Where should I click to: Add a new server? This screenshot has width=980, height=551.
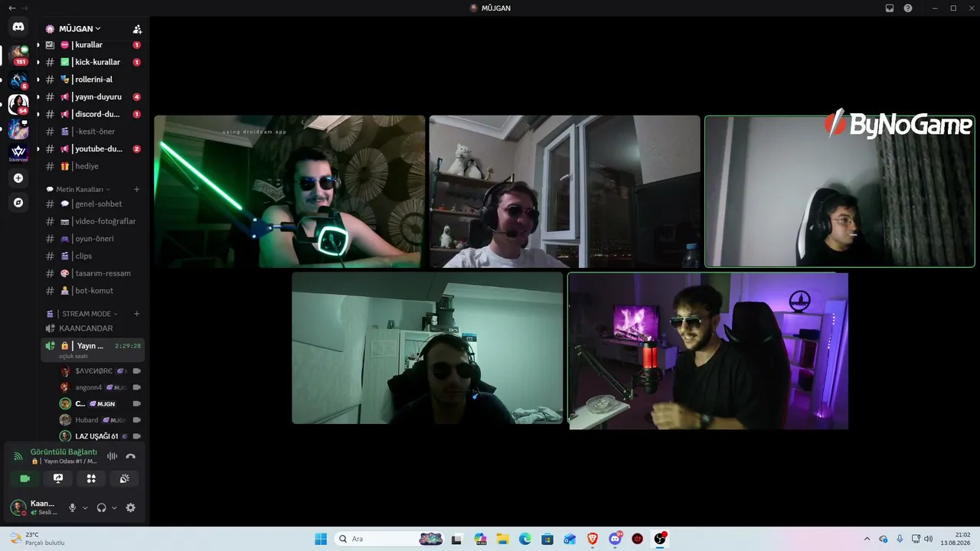tap(18, 178)
